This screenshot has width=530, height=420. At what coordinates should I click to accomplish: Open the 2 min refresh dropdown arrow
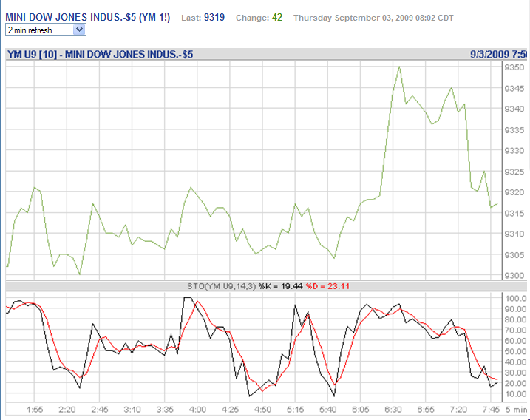(79, 30)
